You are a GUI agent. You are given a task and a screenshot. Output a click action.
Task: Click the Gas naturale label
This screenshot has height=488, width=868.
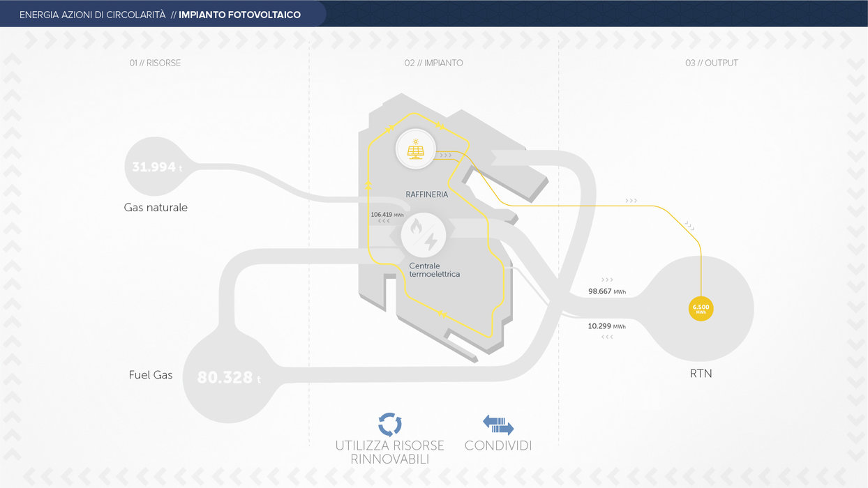click(x=156, y=208)
